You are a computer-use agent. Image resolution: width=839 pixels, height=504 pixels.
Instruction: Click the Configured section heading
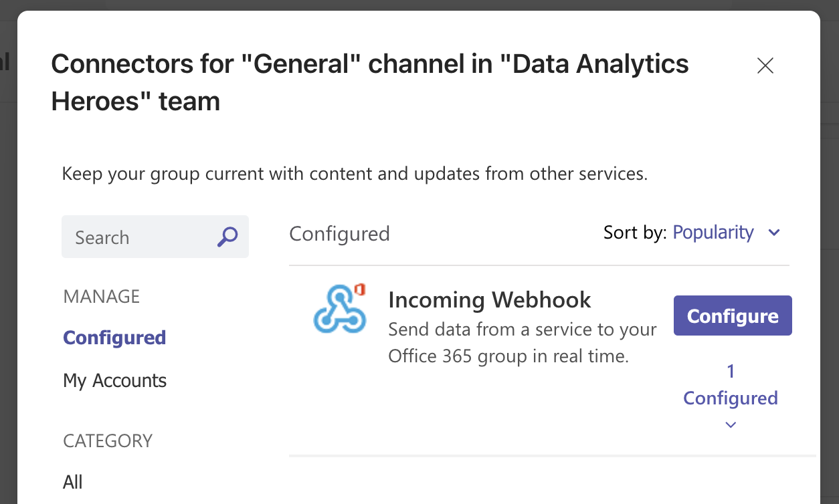click(339, 233)
